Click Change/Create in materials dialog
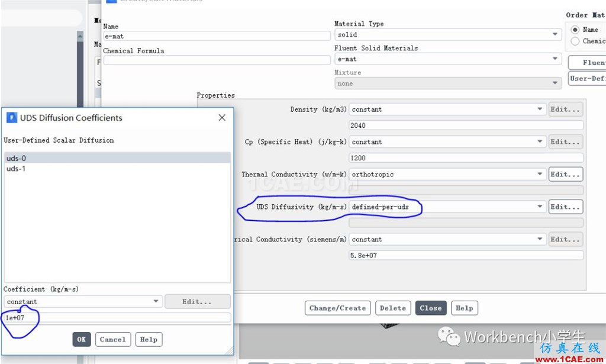 (x=338, y=308)
